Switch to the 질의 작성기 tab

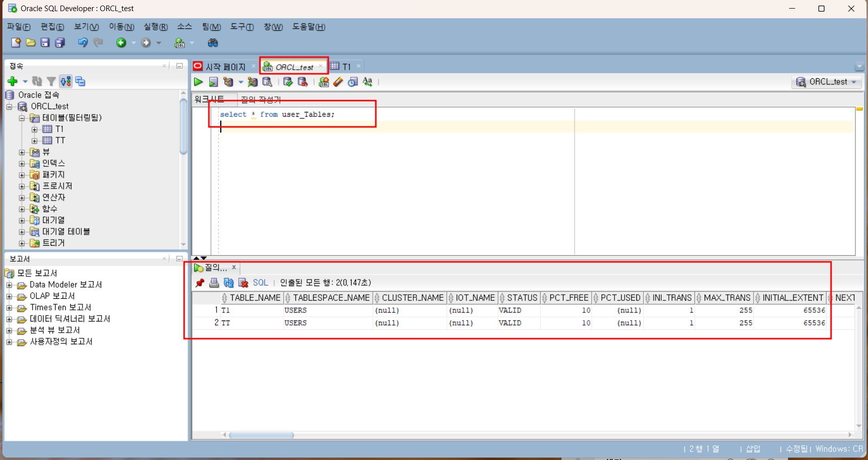(261, 100)
